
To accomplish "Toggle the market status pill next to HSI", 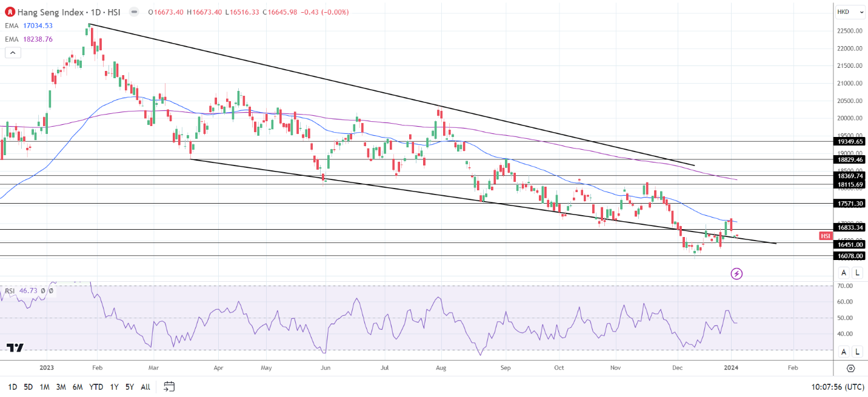I will pos(134,12).
